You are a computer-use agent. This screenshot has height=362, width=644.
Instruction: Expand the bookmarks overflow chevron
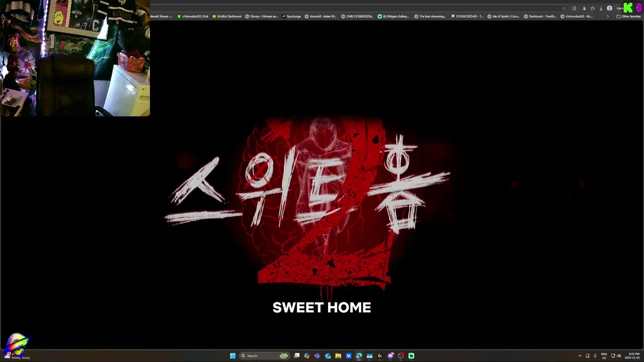(608, 17)
